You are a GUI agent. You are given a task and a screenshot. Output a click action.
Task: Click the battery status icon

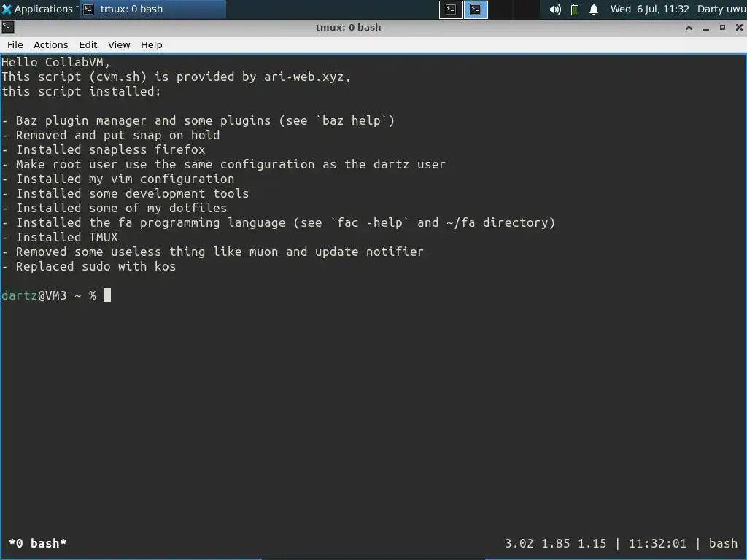coord(575,9)
